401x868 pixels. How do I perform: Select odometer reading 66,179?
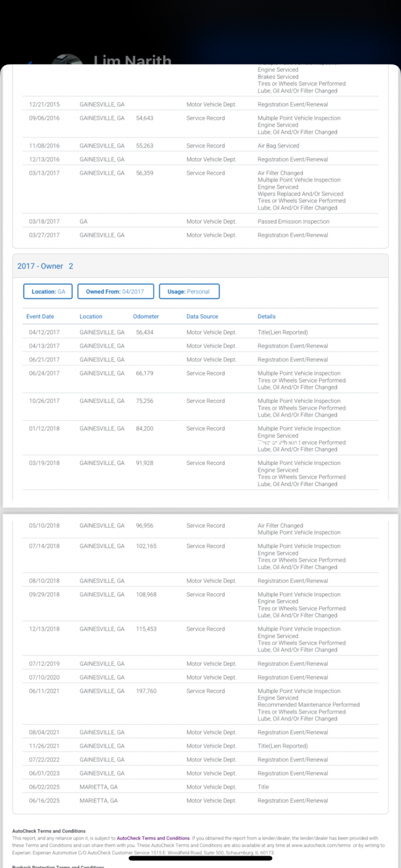144,373
